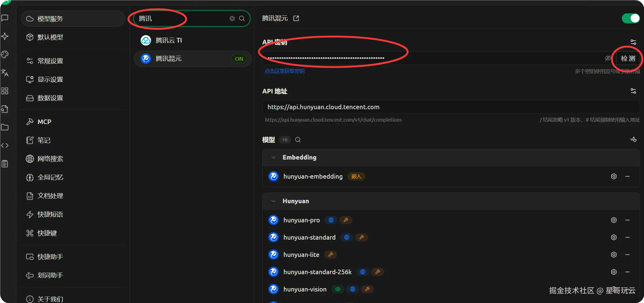Click the hunyuan-pro model name
Screen dimensions: 644x303
pyautogui.click(x=302, y=220)
